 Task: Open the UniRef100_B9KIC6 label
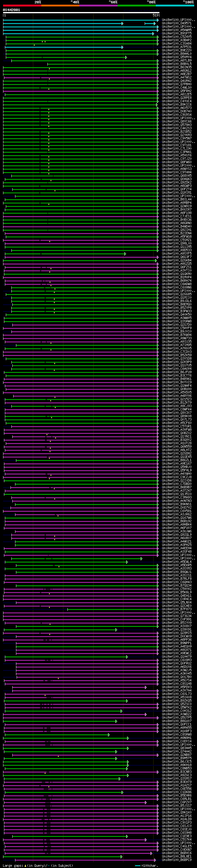coord(177,104)
